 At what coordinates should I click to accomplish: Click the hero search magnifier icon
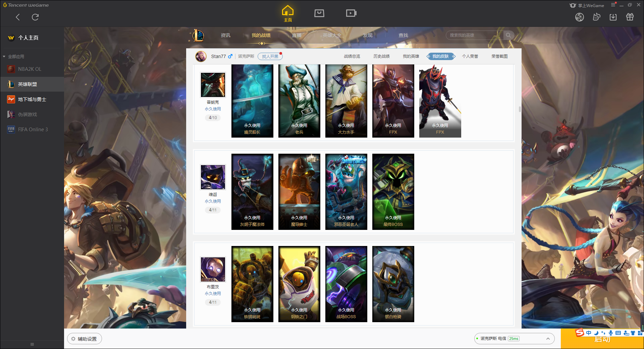click(x=508, y=35)
